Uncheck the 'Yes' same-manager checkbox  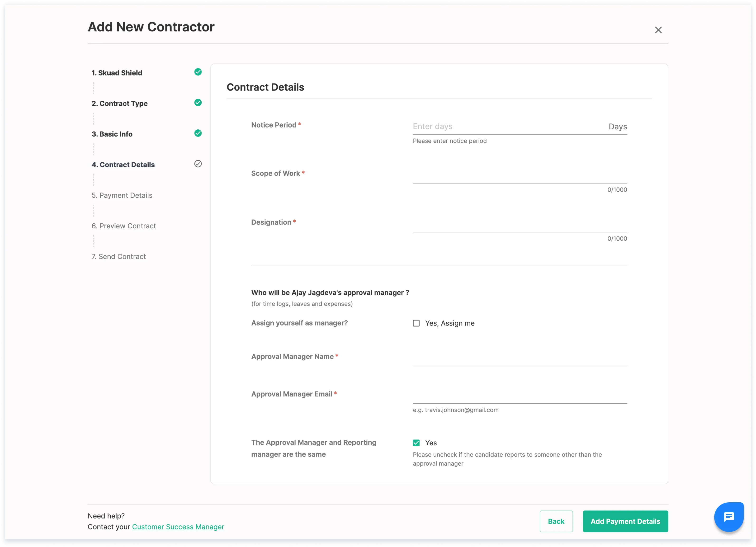coord(416,443)
